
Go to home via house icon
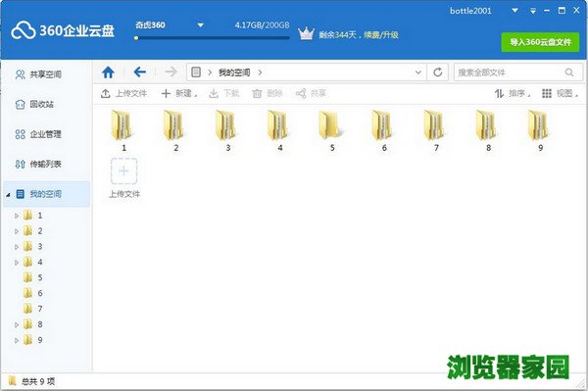click(x=108, y=72)
